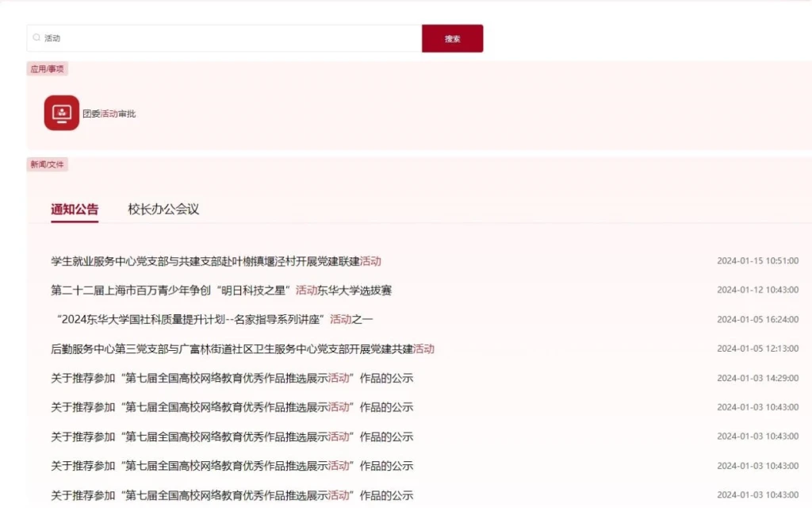Click the date 2024-01-15 10:51:00

point(757,260)
